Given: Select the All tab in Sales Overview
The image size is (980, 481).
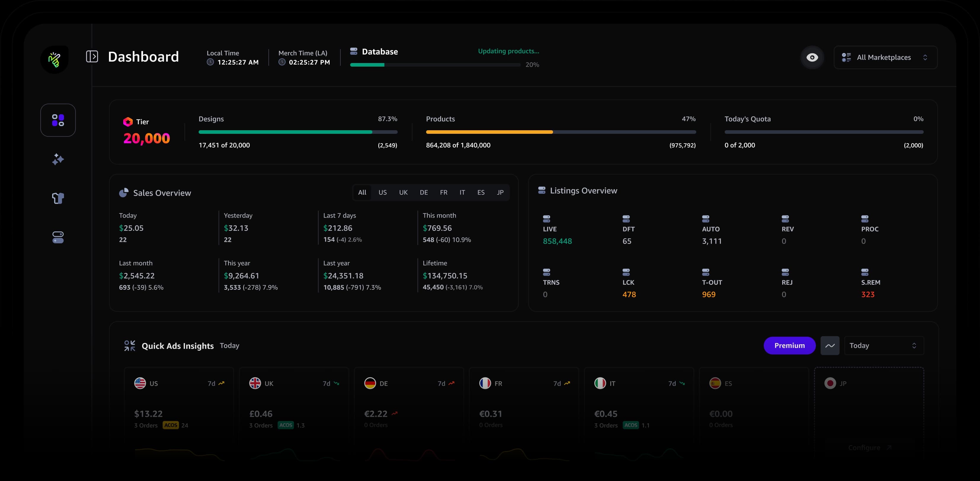Looking at the screenshot, I should [362, 192].
